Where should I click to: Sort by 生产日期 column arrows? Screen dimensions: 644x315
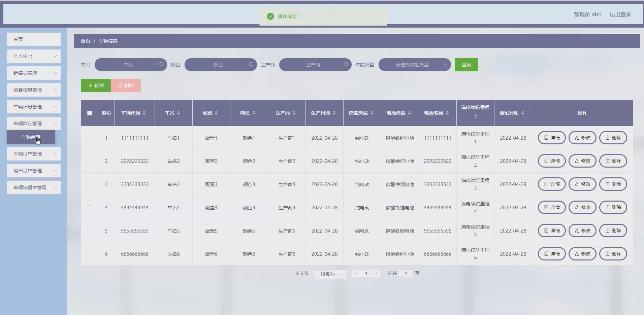point(334,113)
